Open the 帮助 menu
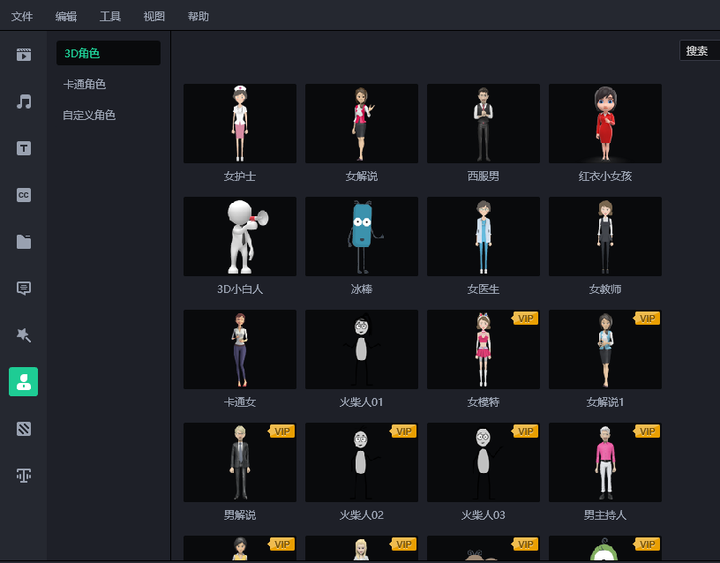 tap(198, 17)
